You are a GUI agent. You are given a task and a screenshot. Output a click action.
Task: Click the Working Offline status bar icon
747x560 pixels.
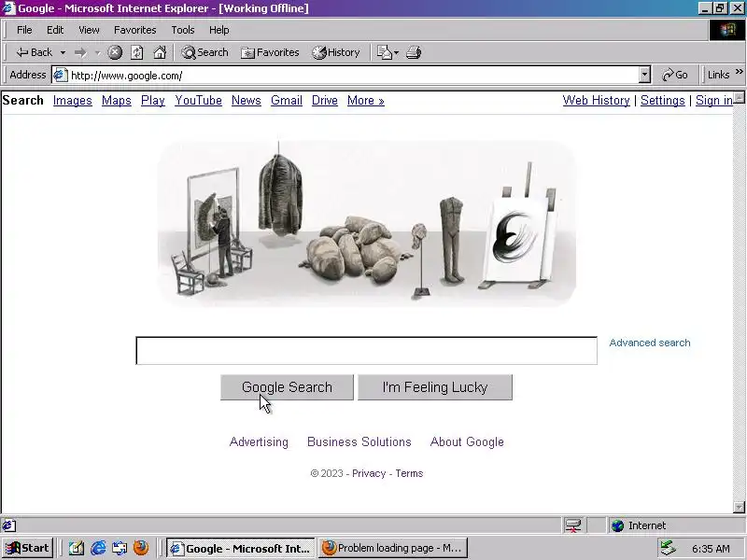[572, 525]
